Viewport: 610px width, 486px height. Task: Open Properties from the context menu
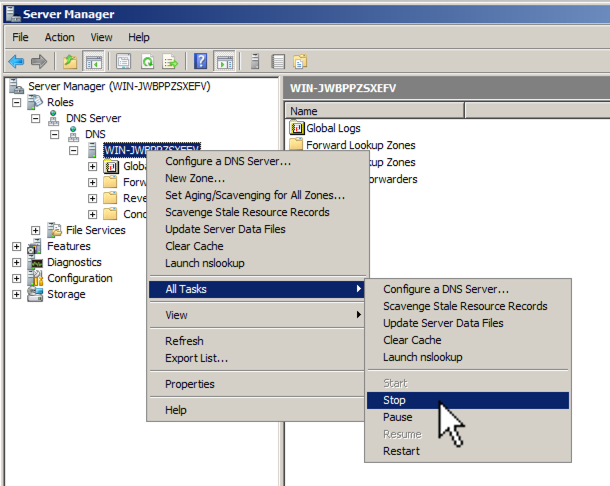(257, 384)
